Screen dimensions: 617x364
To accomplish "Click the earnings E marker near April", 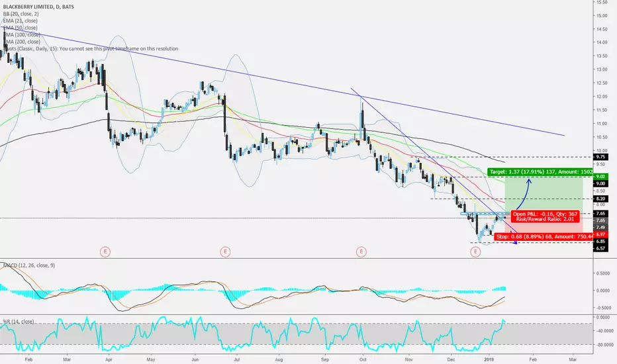I will [105, 251].
